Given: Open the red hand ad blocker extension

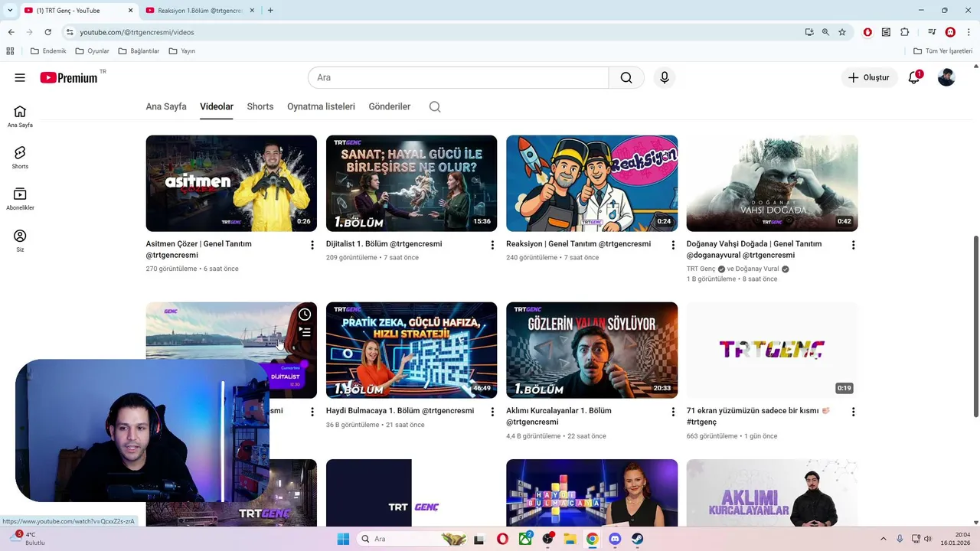Looking at the screenshot, I should pyautogui.click(x=867, y=32).
